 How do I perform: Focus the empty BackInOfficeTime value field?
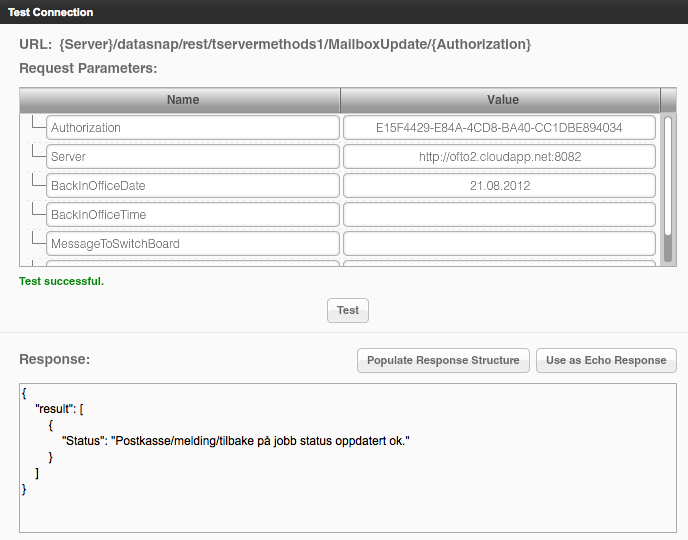tap(499, 215)
